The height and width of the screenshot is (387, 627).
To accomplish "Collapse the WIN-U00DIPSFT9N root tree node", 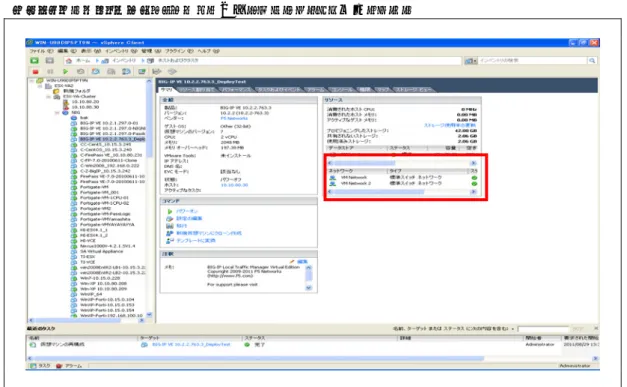I will tap(32, 80).
